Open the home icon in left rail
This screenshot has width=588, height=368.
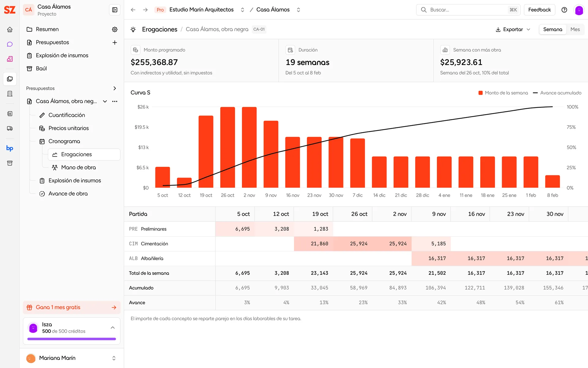(x=10, y=29)
